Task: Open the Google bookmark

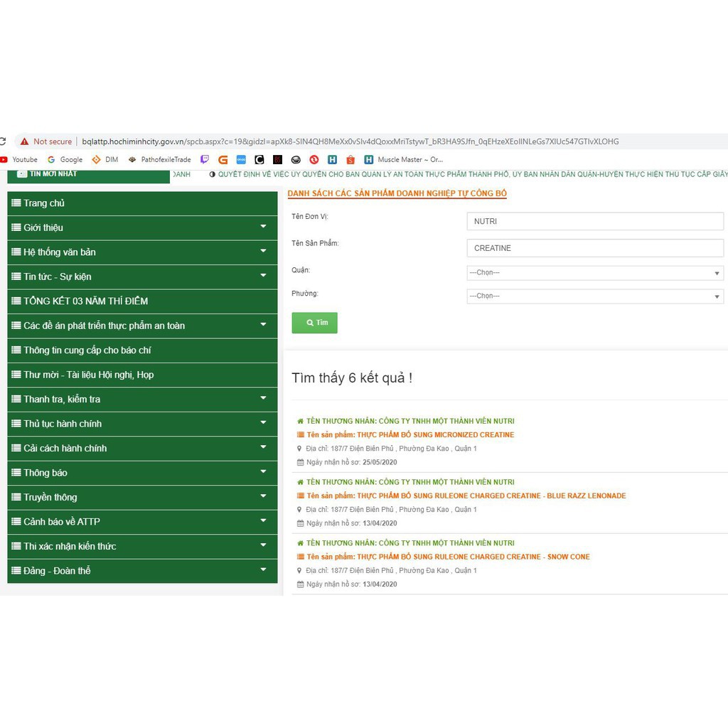Action: (65, 160)
